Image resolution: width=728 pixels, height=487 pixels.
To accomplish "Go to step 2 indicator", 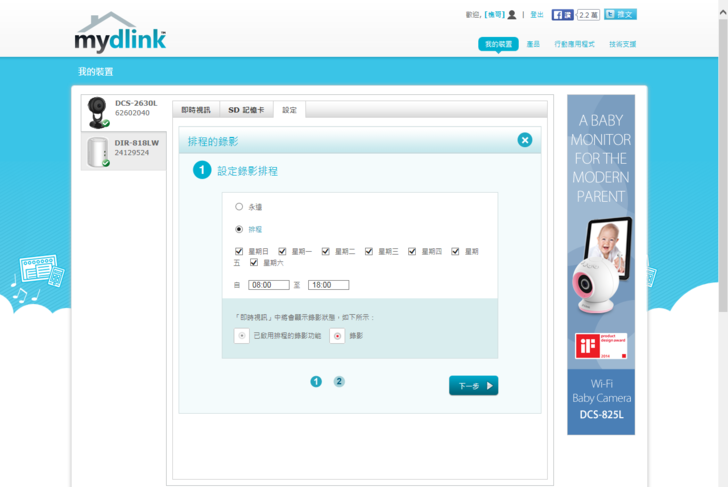I will pyautogui.click(x=339, y=381).
